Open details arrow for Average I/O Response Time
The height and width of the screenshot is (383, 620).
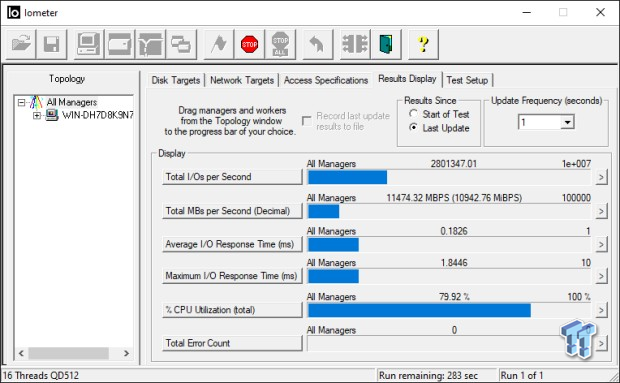pyautogui.click(x=601, y=245)
